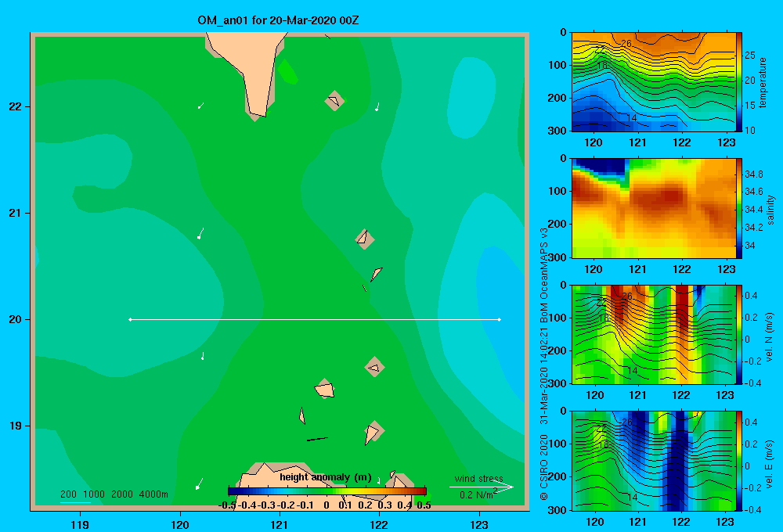Click the 34.8 tick on salinity color bar
783x532 pixels.
[x=753, y=174]
